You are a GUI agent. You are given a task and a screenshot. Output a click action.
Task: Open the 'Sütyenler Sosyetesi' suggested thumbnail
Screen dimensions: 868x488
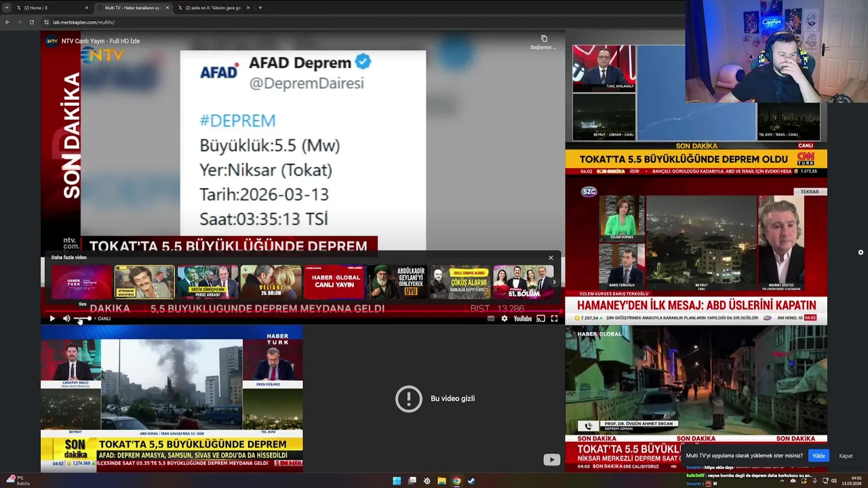[x=144, y=282]
